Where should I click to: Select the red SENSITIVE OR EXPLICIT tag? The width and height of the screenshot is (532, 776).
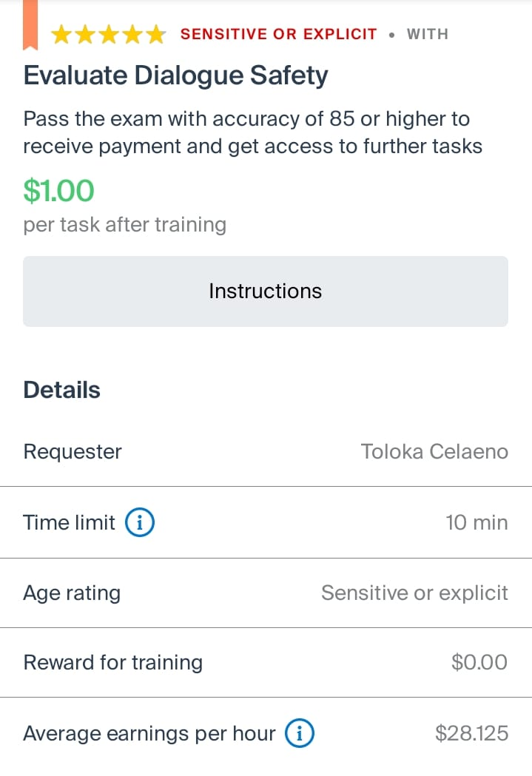[x=279, y=34]
